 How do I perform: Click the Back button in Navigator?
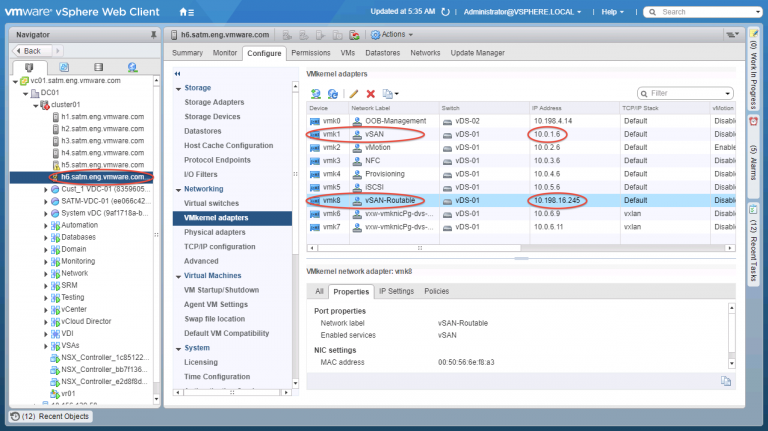click(32, 50)
